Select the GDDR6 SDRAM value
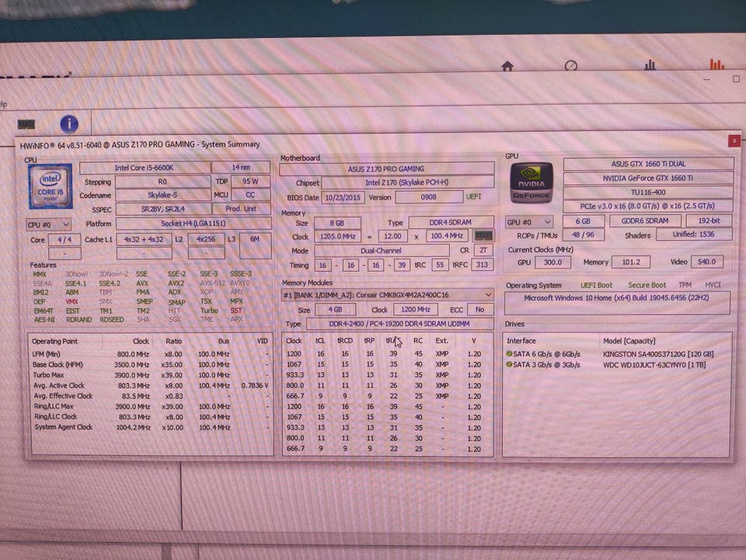 point(645,221)
